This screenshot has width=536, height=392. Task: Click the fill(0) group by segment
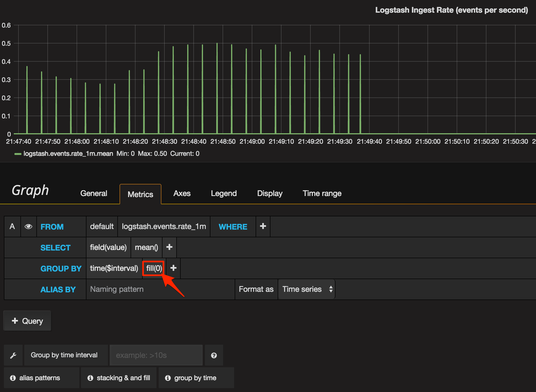[154, 268]
